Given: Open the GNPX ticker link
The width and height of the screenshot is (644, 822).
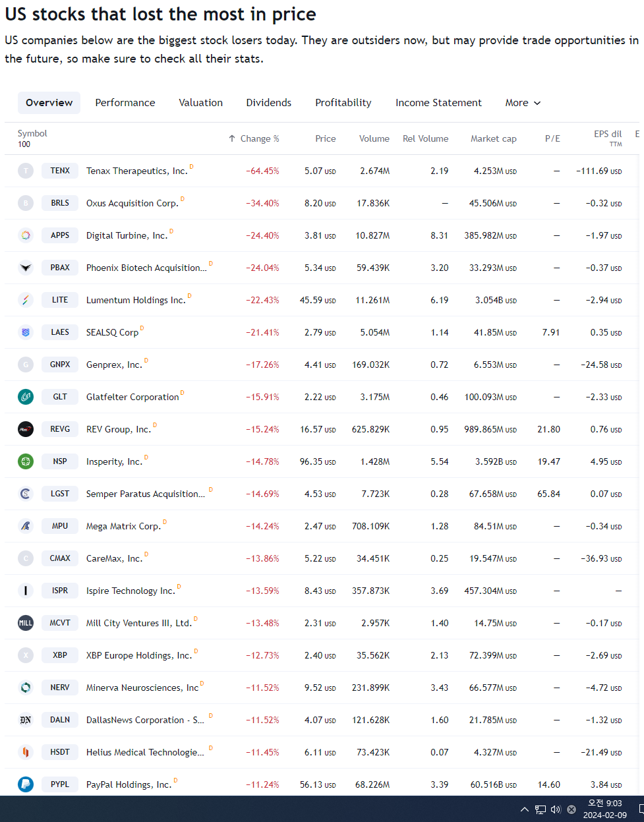Looking at the screenshot, I should (60, 365).
